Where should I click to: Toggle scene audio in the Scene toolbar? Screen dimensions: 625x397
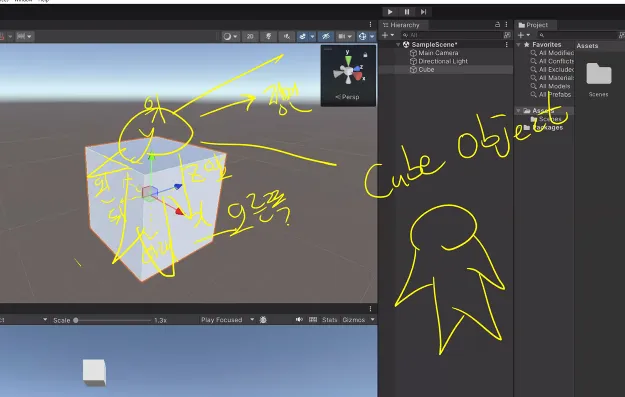(286, 36)
